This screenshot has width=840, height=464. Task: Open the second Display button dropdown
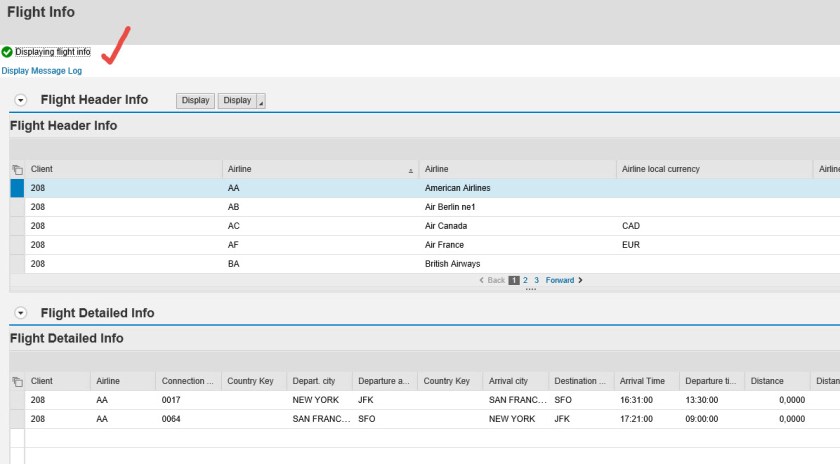click(261, 101)
